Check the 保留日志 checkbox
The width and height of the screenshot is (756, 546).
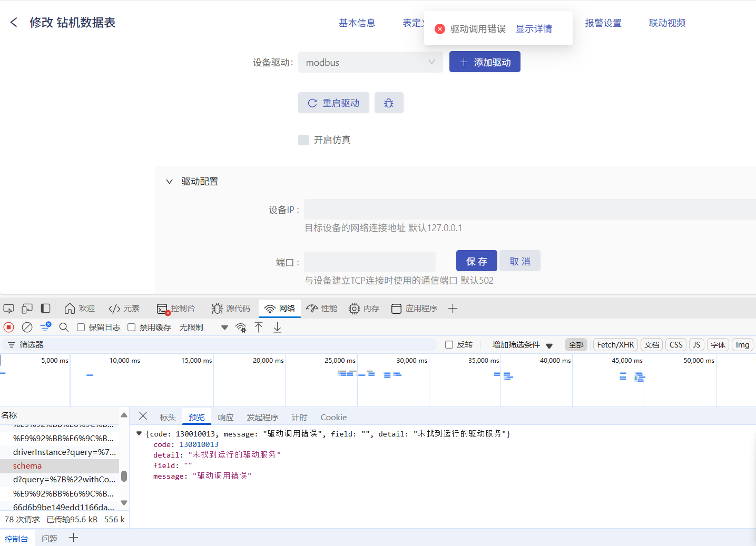click(x=81, y=327)
